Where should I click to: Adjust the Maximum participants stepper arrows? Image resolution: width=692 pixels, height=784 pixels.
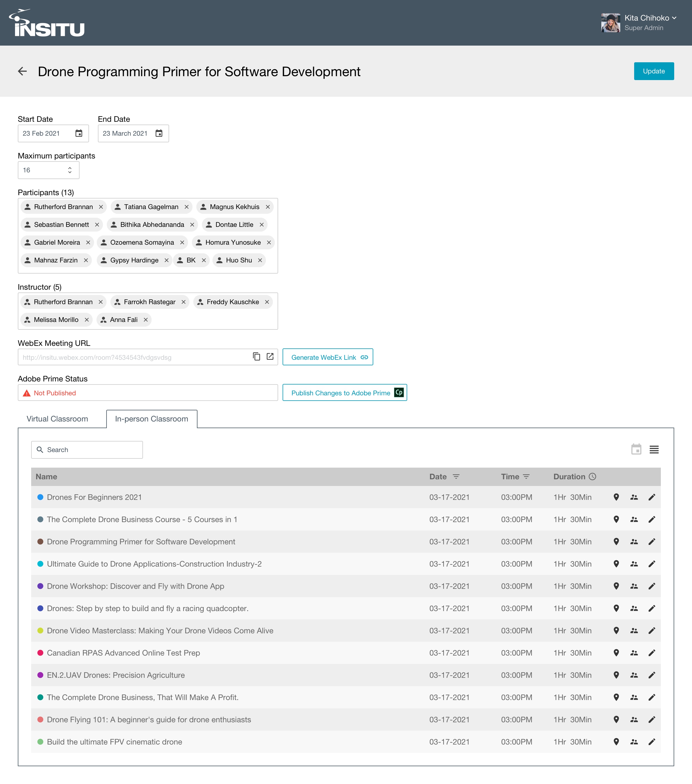tap(70, 170)
